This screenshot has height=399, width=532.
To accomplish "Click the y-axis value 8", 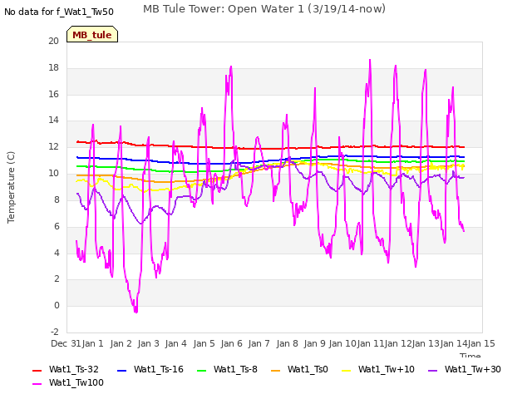I will (x=57, y=199).
